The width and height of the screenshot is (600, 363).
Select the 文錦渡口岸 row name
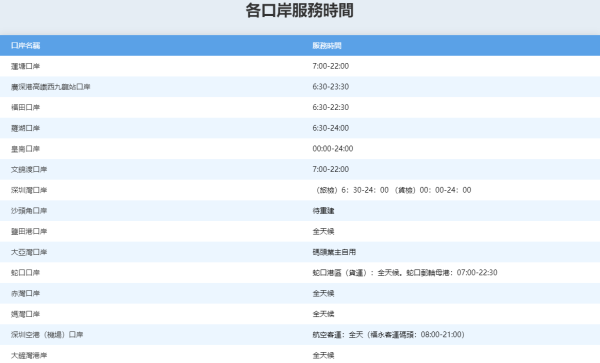click(29, 169)
